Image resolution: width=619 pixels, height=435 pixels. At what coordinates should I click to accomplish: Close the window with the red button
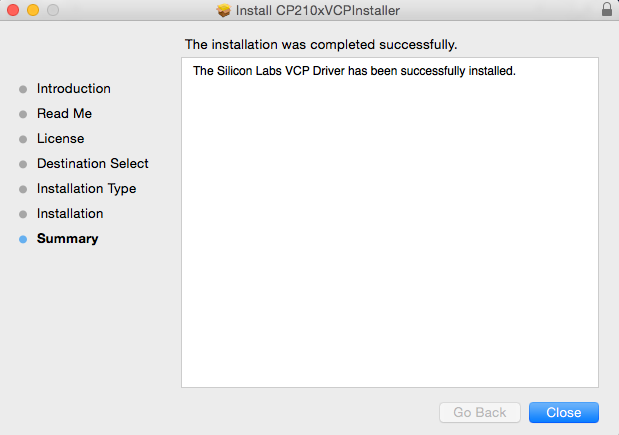13,10
